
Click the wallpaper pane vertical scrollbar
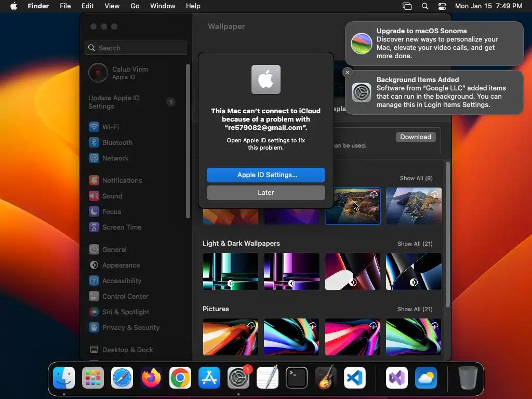click(448, 235)
